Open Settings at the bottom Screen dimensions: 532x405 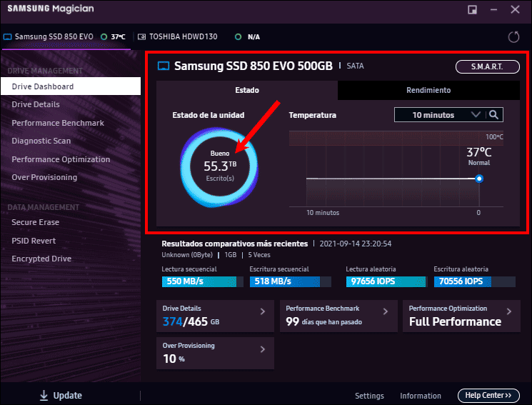(x=369, y=396)
